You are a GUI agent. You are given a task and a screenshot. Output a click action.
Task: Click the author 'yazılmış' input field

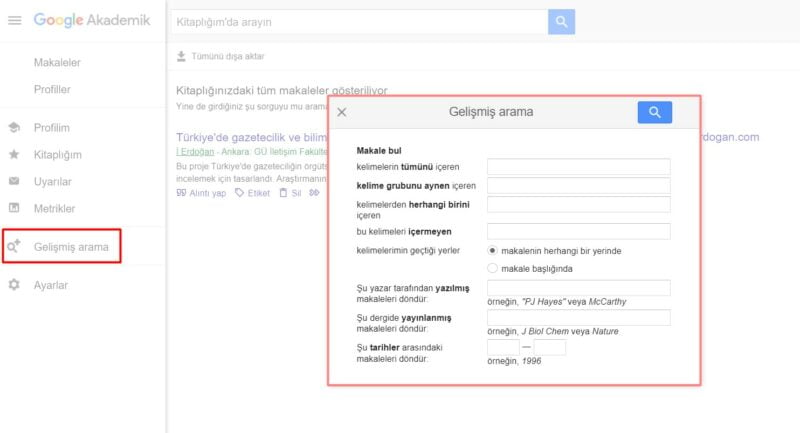click(578, 288)
